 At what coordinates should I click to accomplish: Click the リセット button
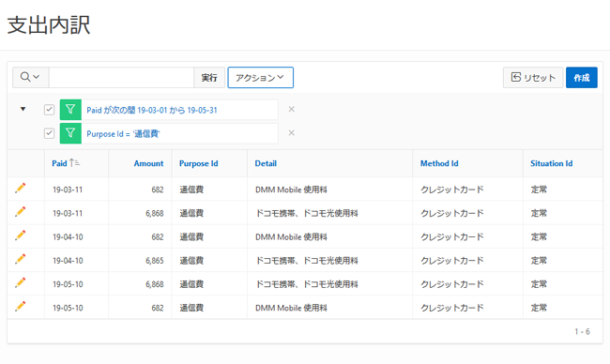pyautogui.click(x=533, y=77)
